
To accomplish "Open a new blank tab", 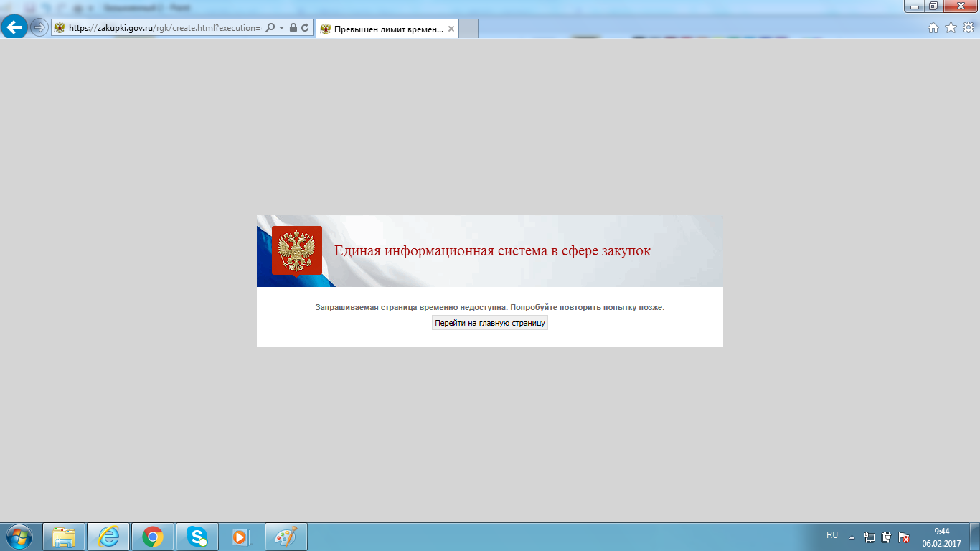I will click(468, 29).
